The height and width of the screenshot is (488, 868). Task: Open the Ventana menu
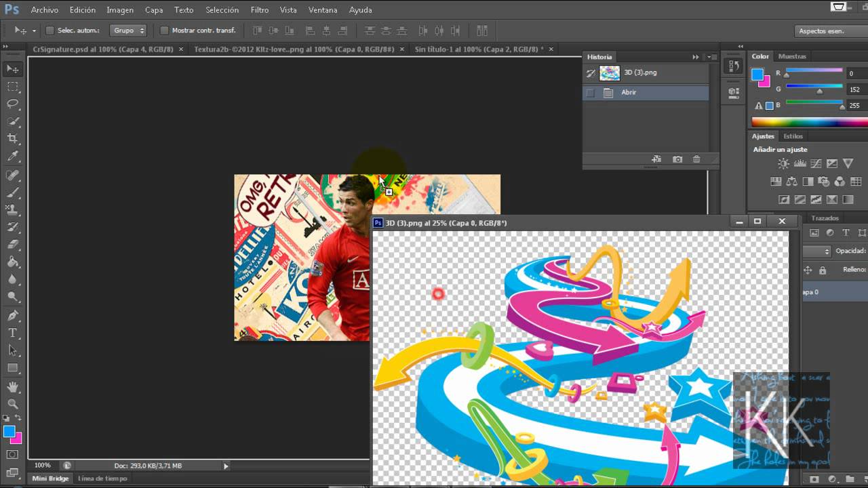coord(323,10)
